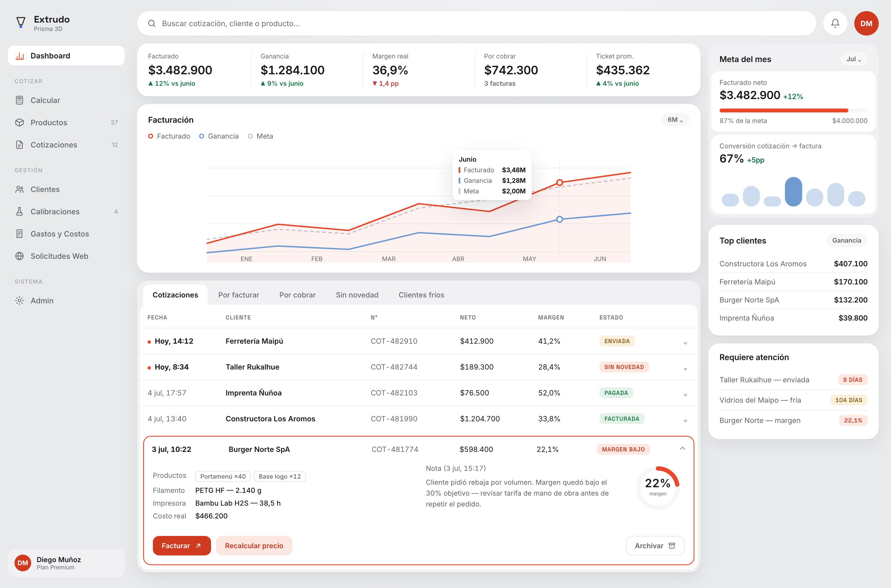Click the Diego Muñoz avatar in the sidebar footer
891x588 pixels.
[x=23, y=563]
